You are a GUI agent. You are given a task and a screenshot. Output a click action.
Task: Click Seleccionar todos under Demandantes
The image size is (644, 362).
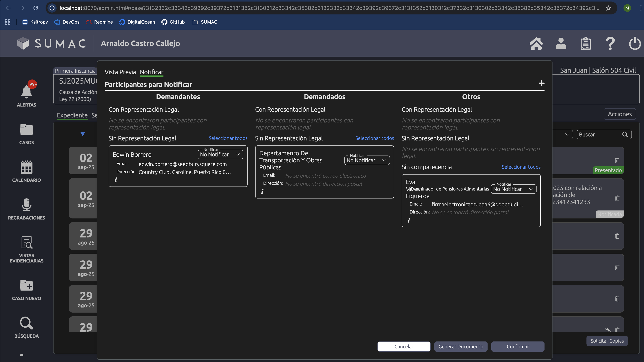[228, 138]
